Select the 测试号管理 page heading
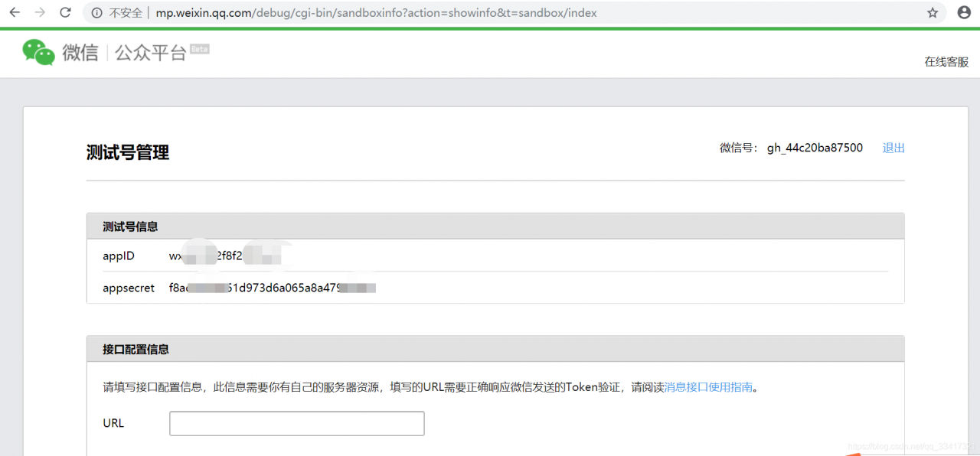This screenshot has width=980, height=456. (x=128, y=152)
